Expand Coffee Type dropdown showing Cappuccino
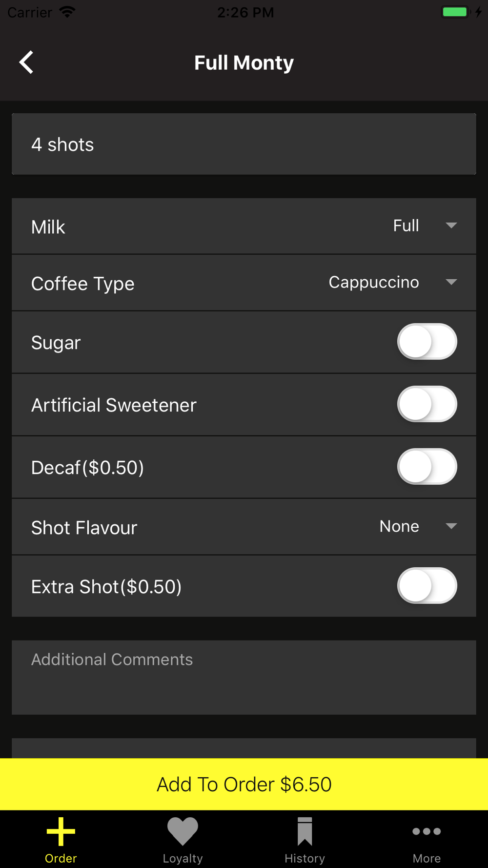Screen dimensions: 488x868 [x=393, y=282]
